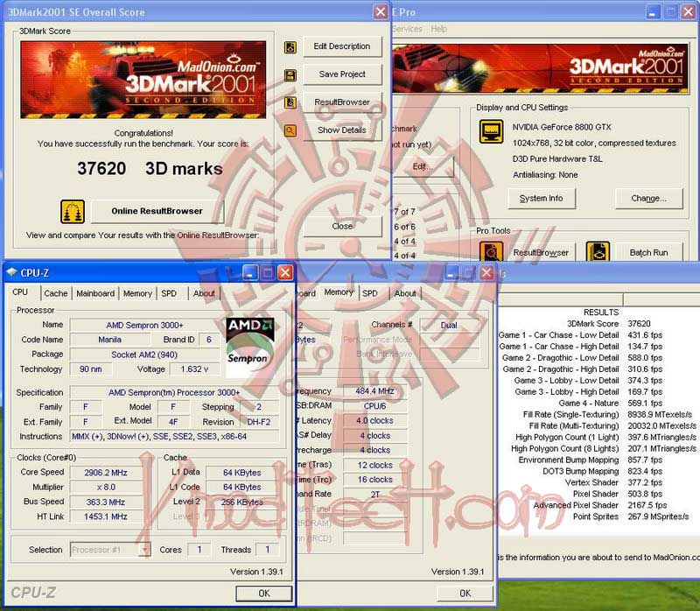Close the rear CPU-Z Memory window

486,272
